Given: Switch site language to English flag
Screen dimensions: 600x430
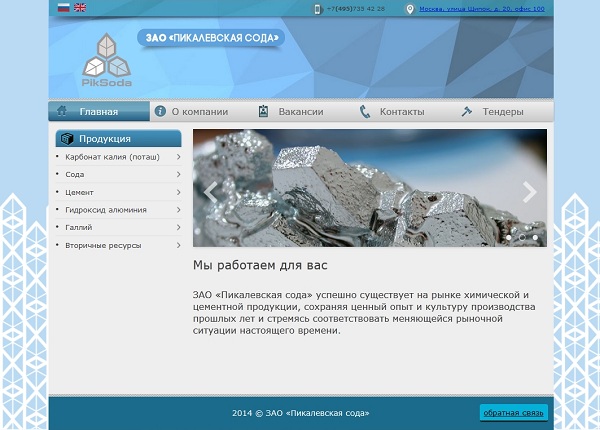Looking at the screenshot, I should tap(80, 8).
